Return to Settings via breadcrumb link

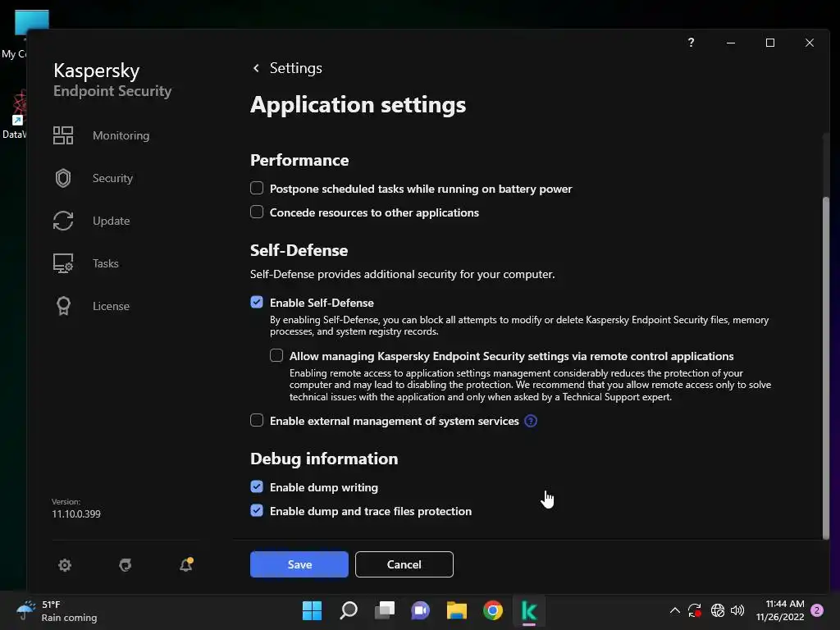coord(295,68)
